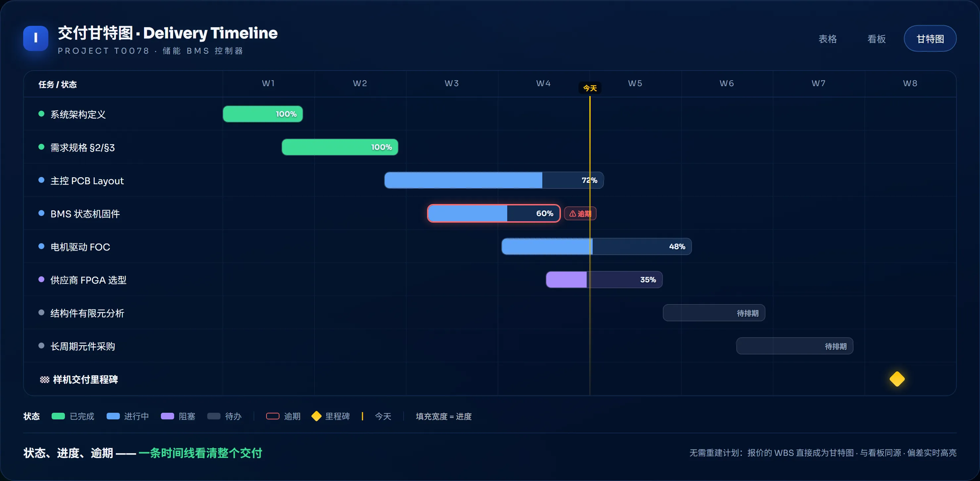The image size is (980, 481).
Task: Select the yellow milestone diamond in W8
Action: (x=897, y=379)
